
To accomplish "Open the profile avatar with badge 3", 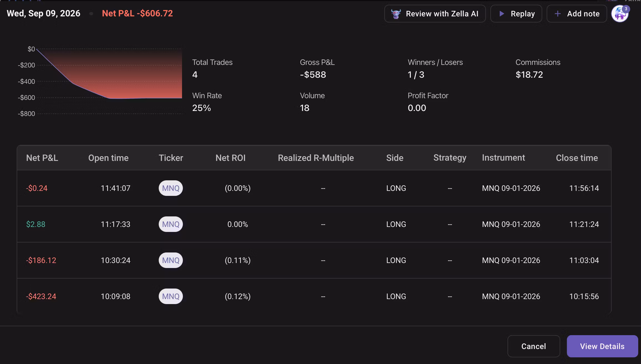I will point(620,14).
